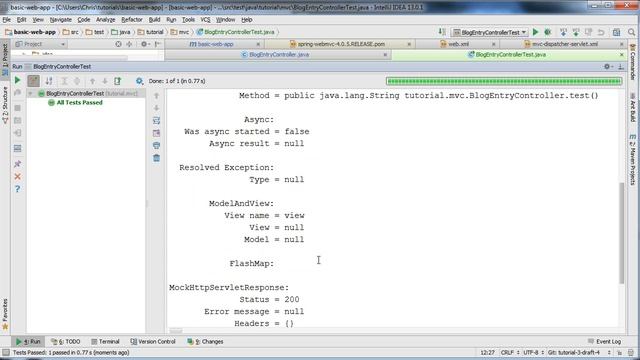The height and width of the screenshot is (360, 640).
Task: Click VCS commit changes icon
Action: (x=576, y=32)
